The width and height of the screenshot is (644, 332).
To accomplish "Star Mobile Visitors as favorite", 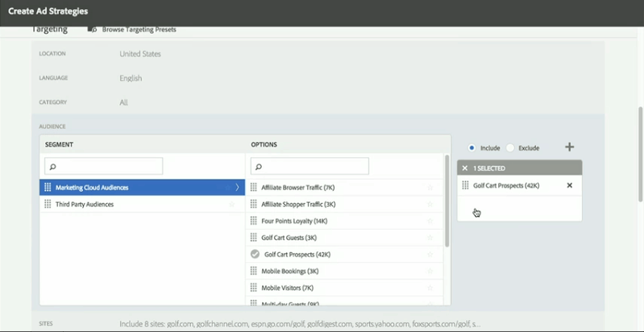I will (x=430, y=288).
